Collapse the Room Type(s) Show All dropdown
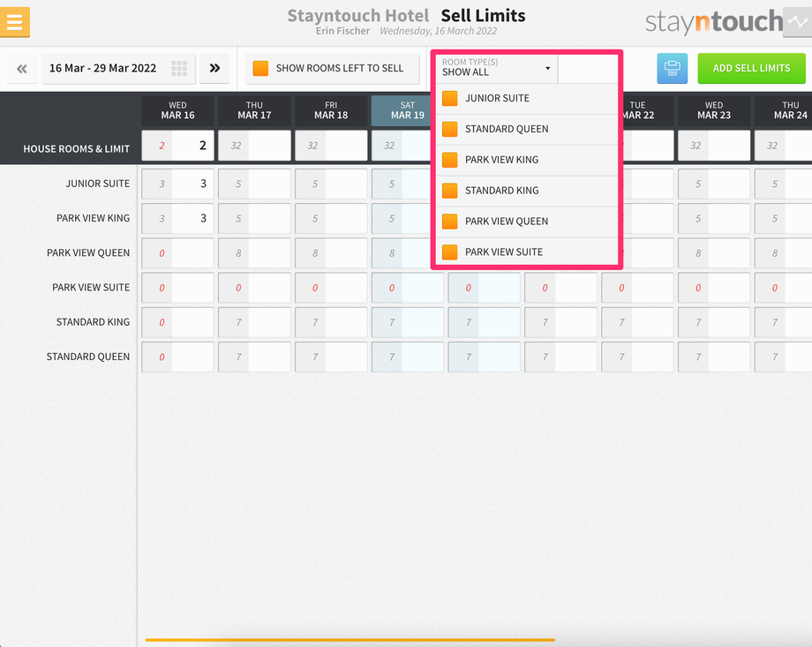 [x=497, y=68]
